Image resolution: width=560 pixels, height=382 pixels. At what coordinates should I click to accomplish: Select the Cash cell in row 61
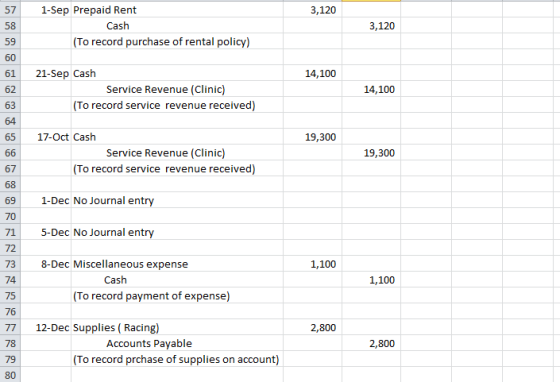click(x=177, y=73)
